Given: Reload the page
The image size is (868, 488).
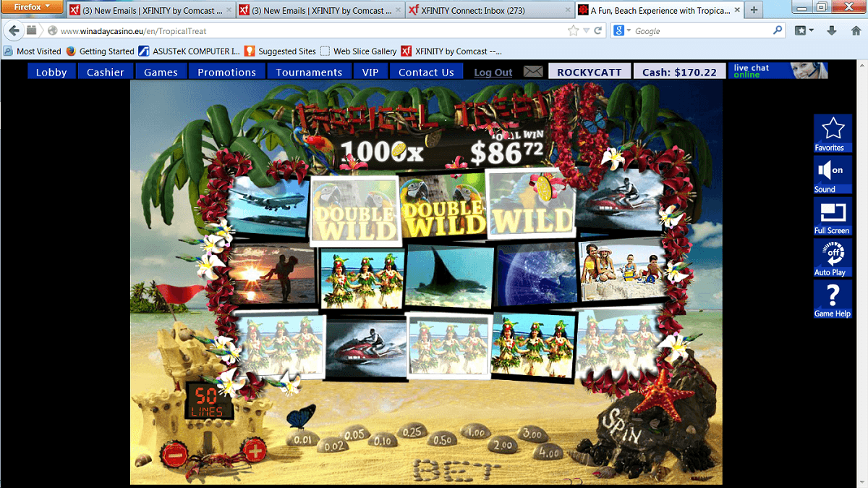Looking at the screenshot, I should point(598,31).
